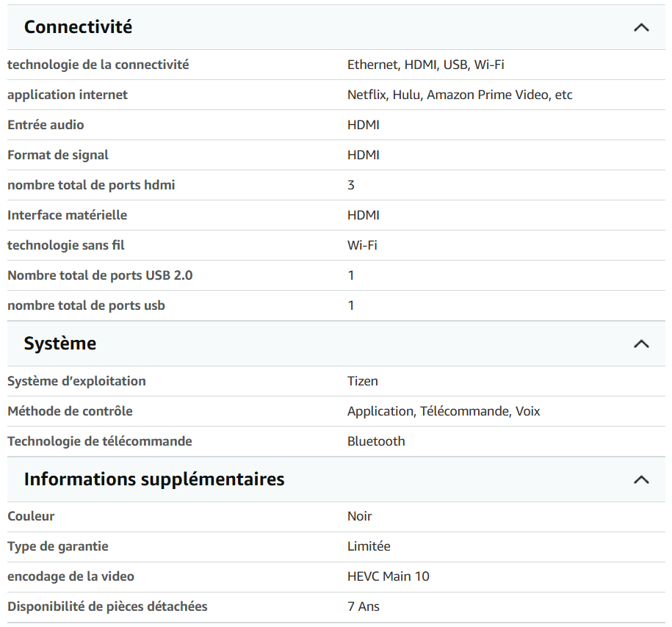Click the Couleur label
The image size is (672, 627).
tap(32, 516)
